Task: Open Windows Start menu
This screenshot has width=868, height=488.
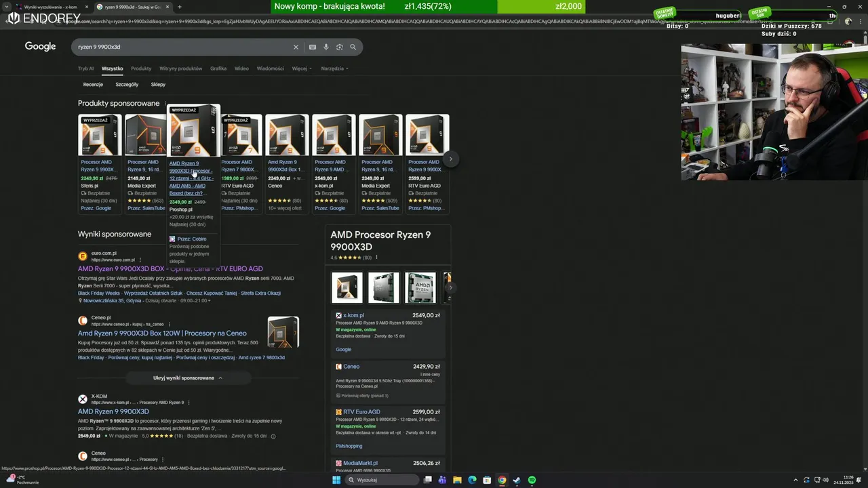Action: [336, 480]
